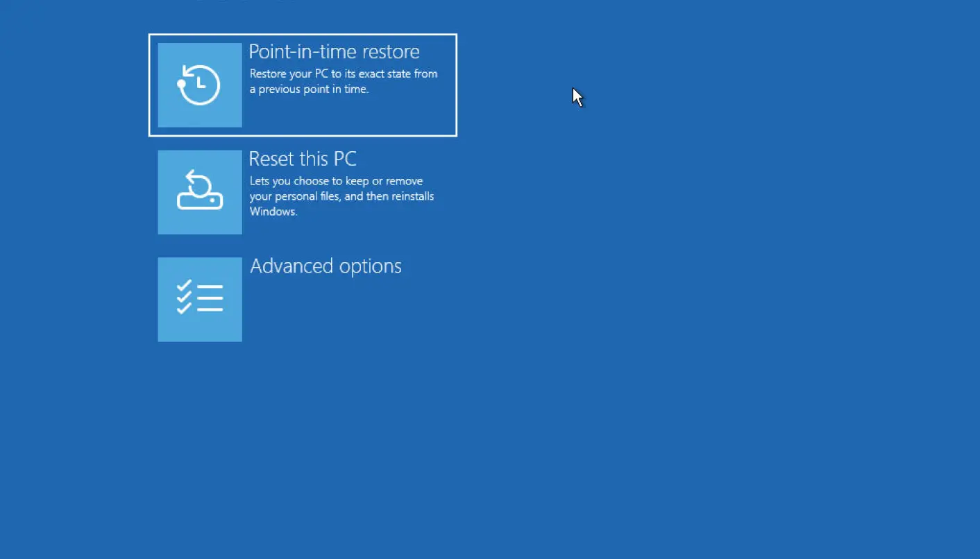Open Point-in-time restore by its title

(x=334, y=52)
